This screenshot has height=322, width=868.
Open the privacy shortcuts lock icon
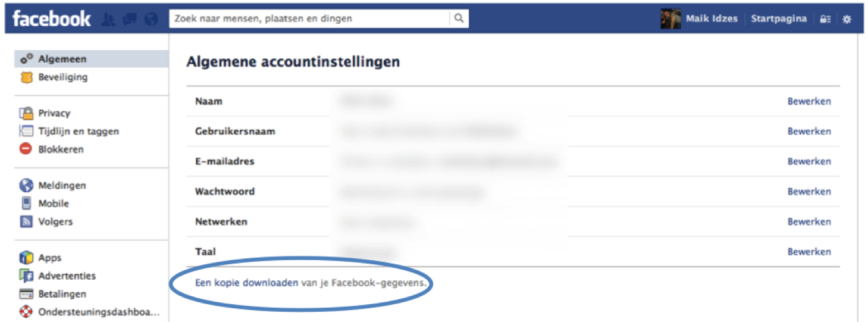pos(825,19)
